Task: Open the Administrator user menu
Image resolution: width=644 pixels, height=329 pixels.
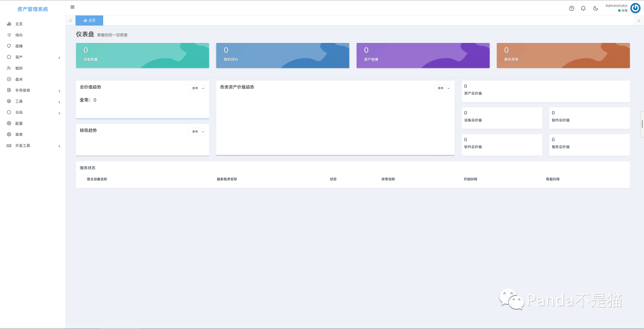Action: [617, 6]
